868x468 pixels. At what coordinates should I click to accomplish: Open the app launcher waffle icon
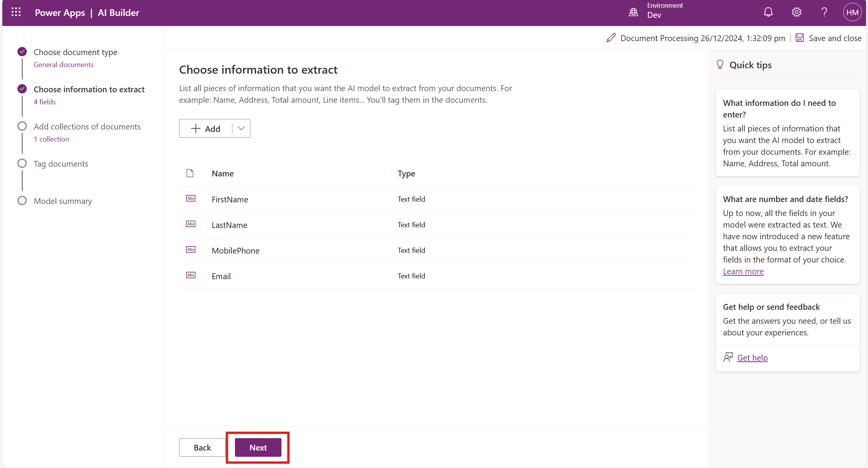click(16, 12)
